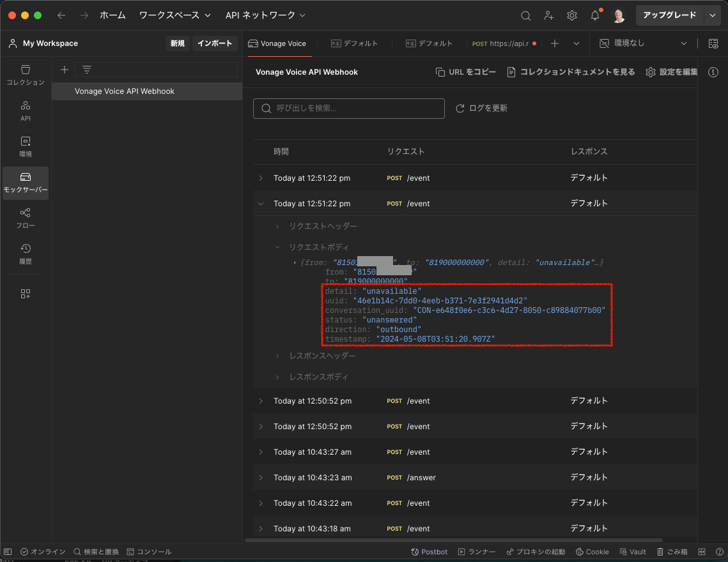Click view collection documentation (コレクションドキュメントを見る)
This screenshot has height=562, width=728.
coord(571,72)
